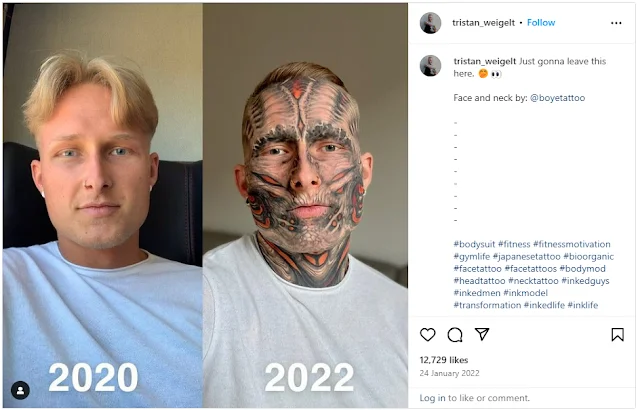The image size is (640, 410).
Task: Open the tristan_weigelt header username
Action: [483, 23]
